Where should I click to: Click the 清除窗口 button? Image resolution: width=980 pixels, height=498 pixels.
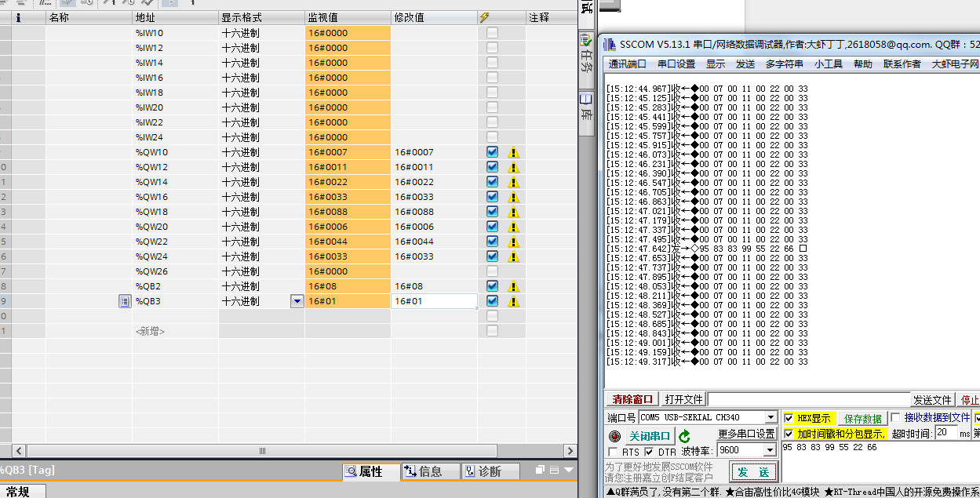tap(632, 400)
